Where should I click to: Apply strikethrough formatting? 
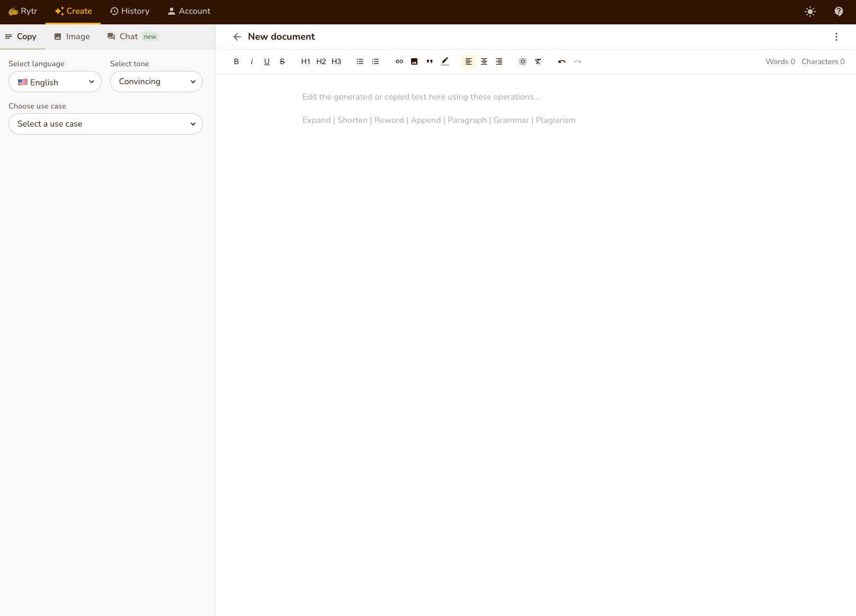coord(282,61)
